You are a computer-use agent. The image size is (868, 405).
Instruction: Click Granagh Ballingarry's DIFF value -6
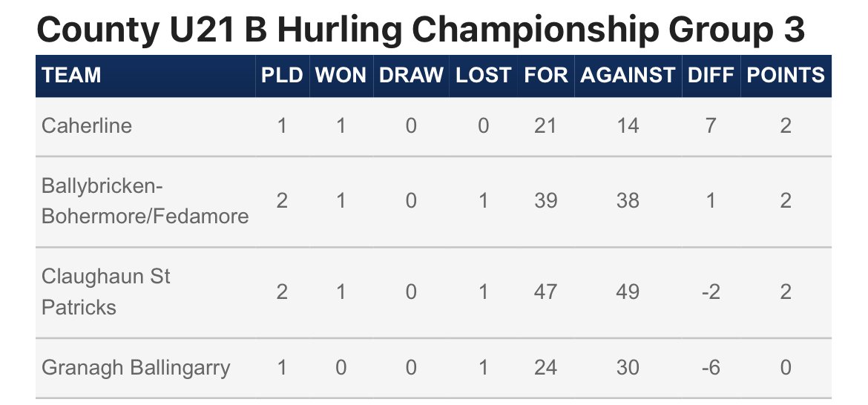[x=711, y=367]
